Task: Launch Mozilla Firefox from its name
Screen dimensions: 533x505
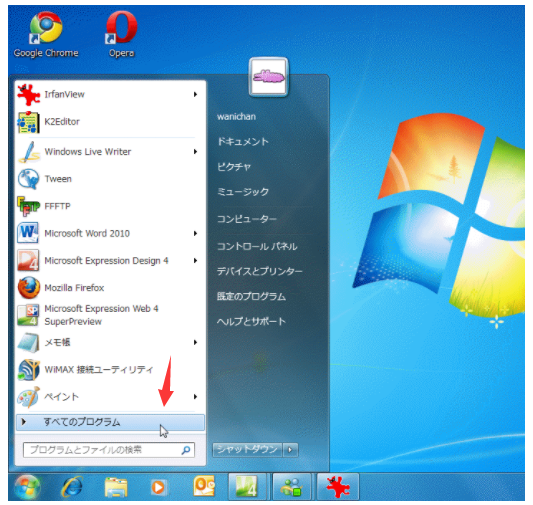Action: click(x=74, y=288)
